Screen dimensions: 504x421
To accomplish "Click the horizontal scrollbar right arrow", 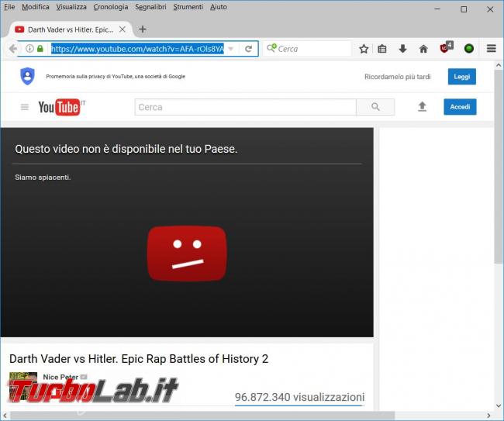I will point(488,416).
